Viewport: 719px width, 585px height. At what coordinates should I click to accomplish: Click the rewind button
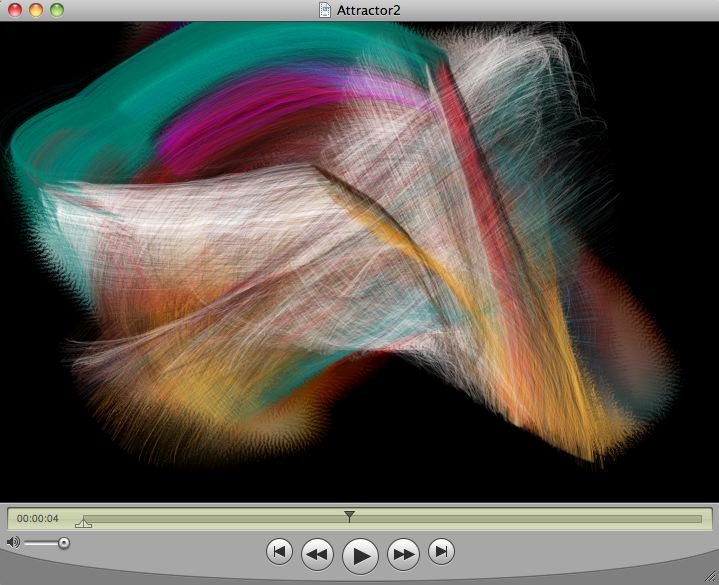(317, 554)
